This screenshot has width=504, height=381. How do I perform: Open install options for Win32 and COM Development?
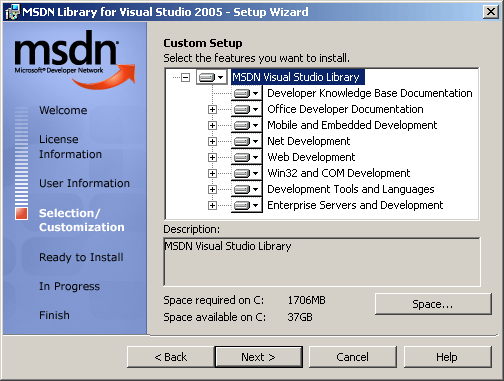[x=246, y=173]
